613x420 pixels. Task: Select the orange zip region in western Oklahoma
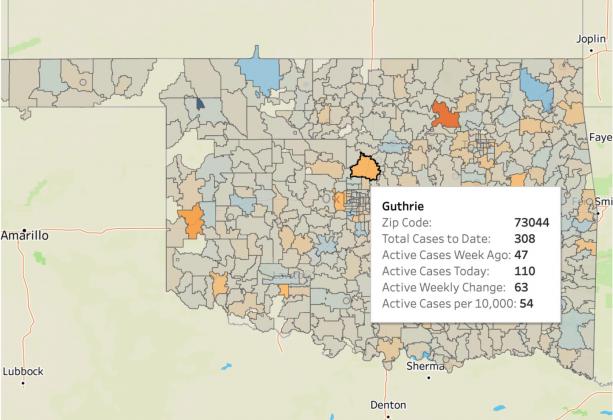coord(192,220)
